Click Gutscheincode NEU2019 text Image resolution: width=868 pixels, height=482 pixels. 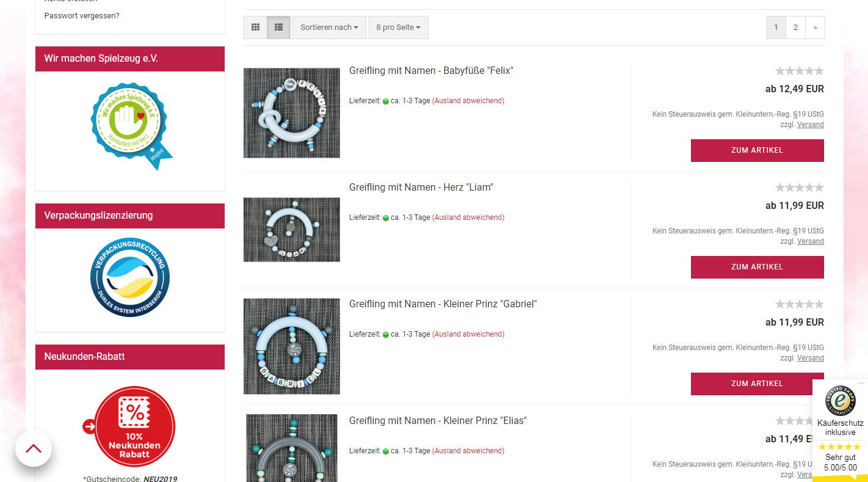(x=130, y=479)
